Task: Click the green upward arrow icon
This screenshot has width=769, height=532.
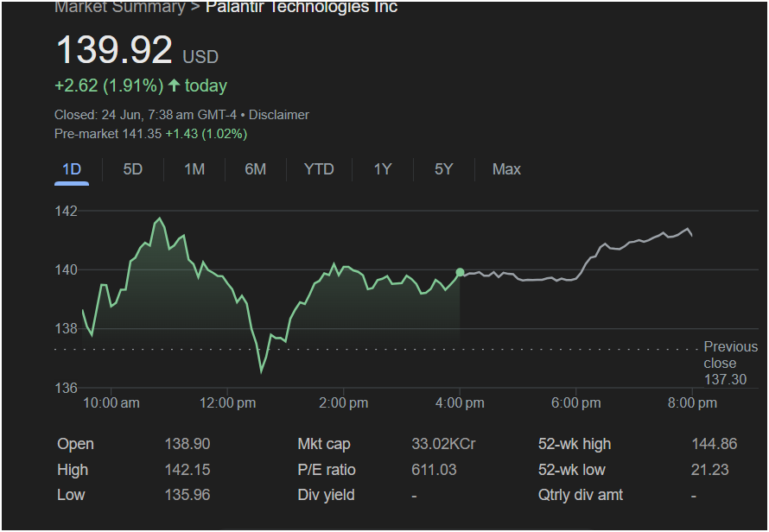Action: (175, 85)
